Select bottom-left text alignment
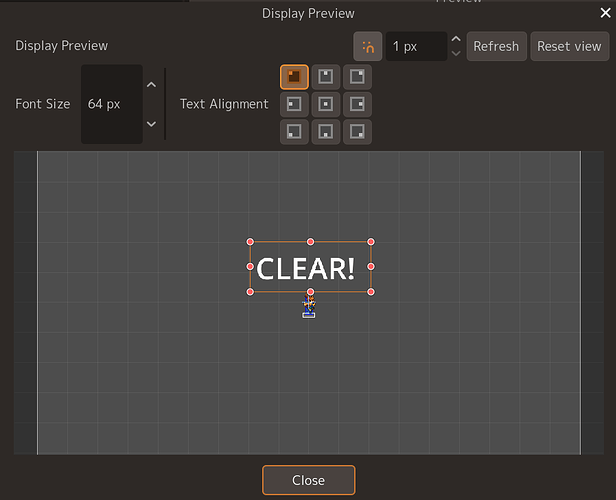Screen dimensions: 616x500 [x=294, y=132]
